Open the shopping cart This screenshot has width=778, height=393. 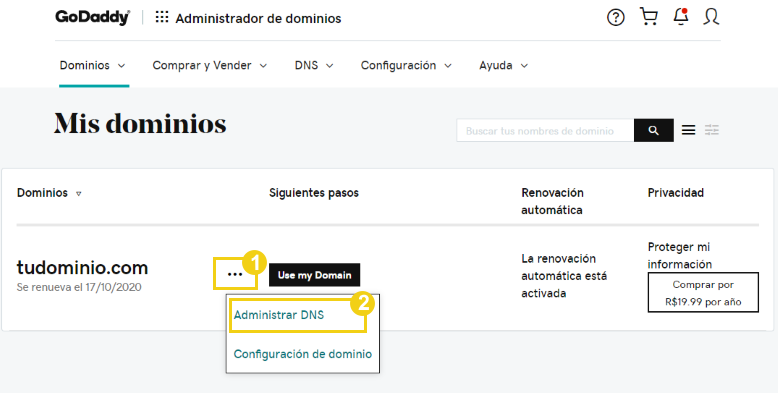pos(649,16)
